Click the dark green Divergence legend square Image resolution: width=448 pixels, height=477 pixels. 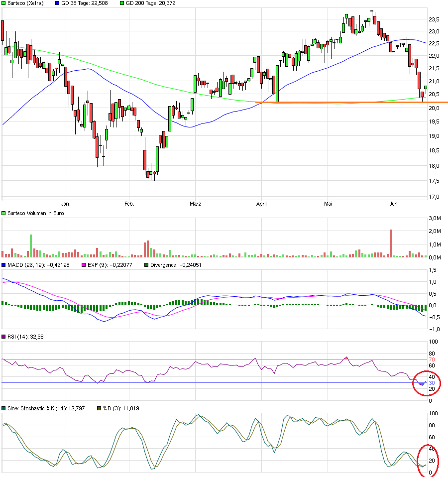coord(146,264)
